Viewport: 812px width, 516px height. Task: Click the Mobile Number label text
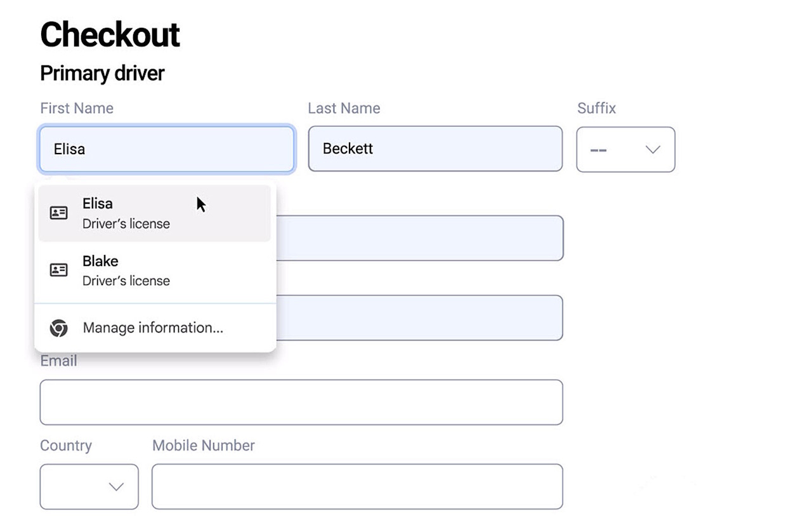point(203,446)
